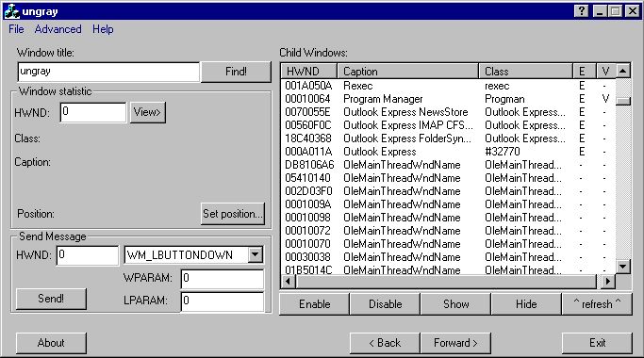Image resolution: width=644 pixels, height=358 pixels.
Task: Click the Send Message HWND input field
Action: click(88, 255)
